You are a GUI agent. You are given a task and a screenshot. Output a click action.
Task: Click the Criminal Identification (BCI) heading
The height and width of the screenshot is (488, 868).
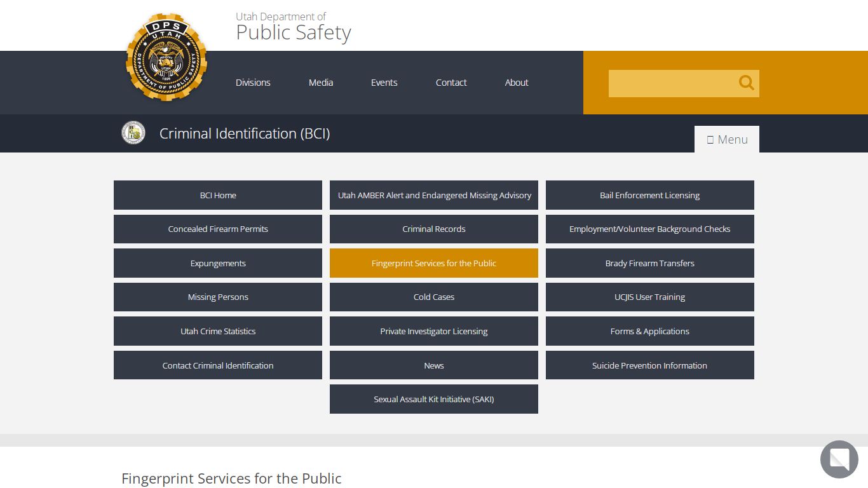tap(245, 133)
